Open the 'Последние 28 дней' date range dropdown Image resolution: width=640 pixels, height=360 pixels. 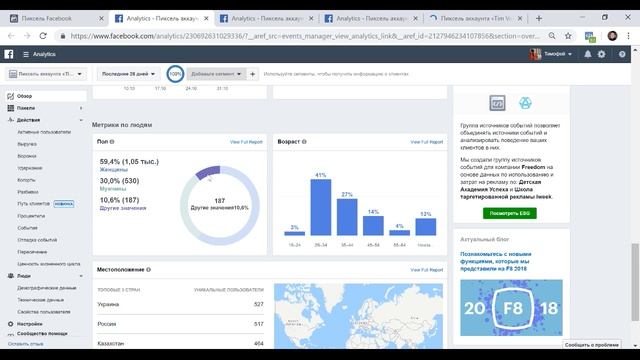[128, 74]
